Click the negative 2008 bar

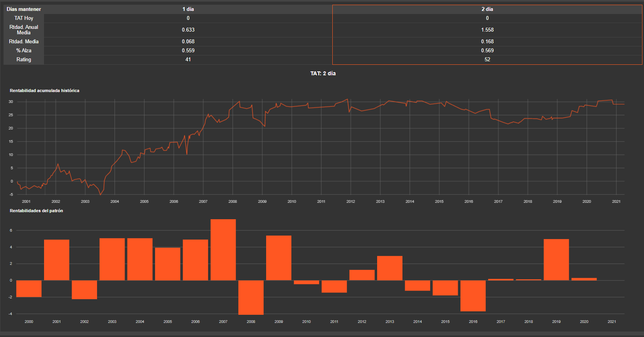[x=251, y=297]
